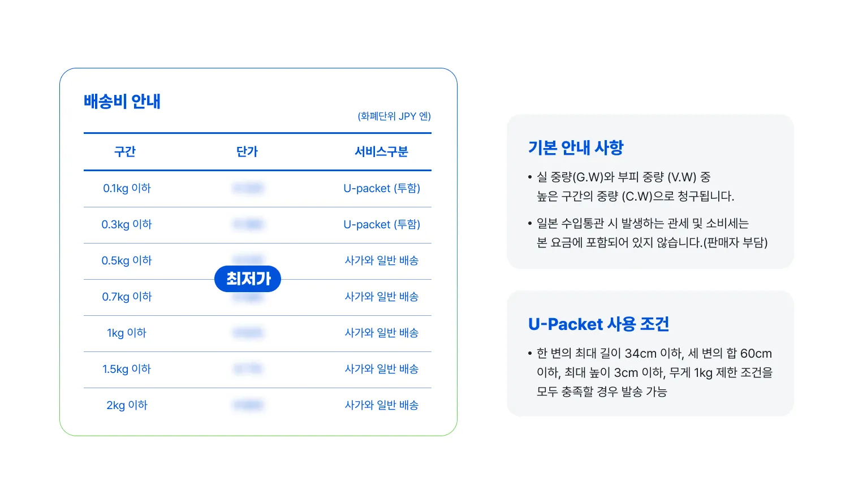The height and width of the screenshot is (504, 854).
Task: Click the 단가 column header
Action: (x=247, y=151)
